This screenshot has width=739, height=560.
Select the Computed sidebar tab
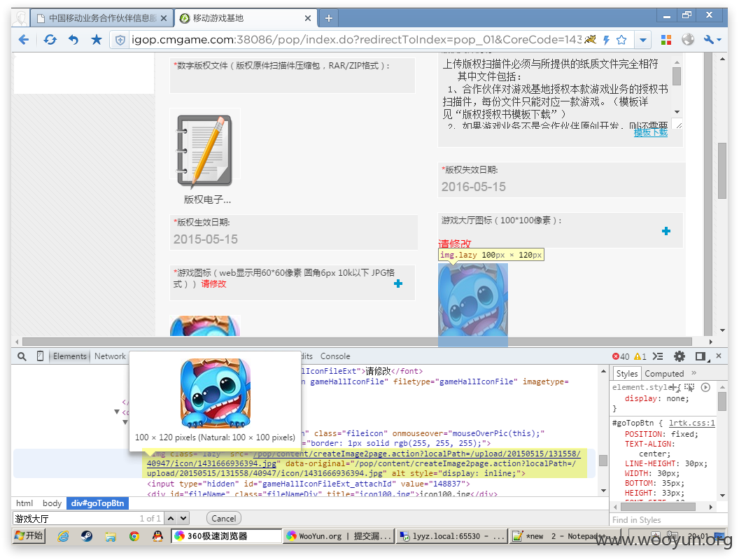(664, 373)
